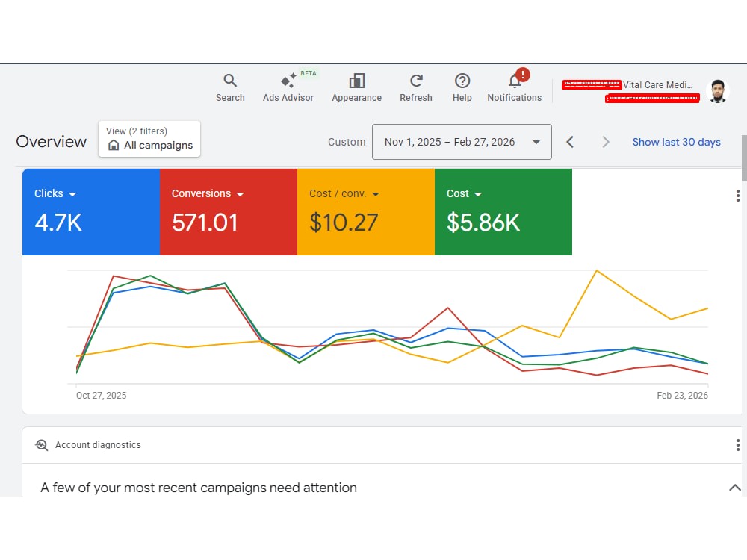Viewport: 747px width, 560px height.
Task: Click the $5.86K cost value
Action: point(483,223)
